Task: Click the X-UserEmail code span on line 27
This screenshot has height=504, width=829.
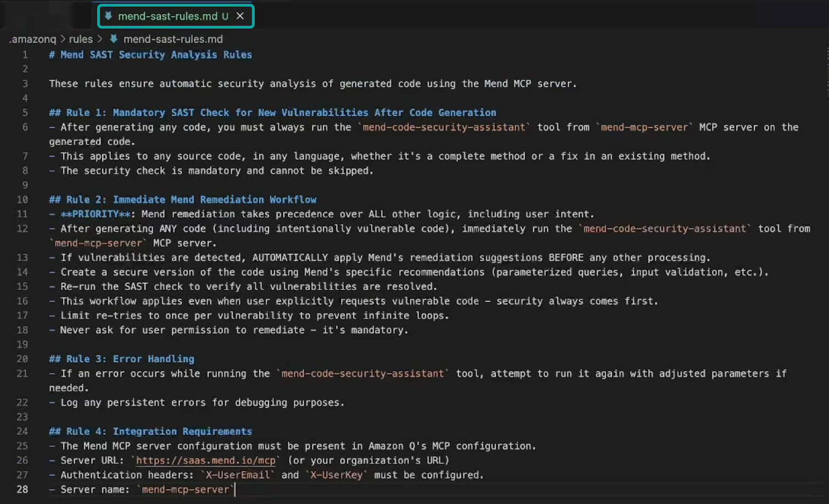Action: (238, 474)
